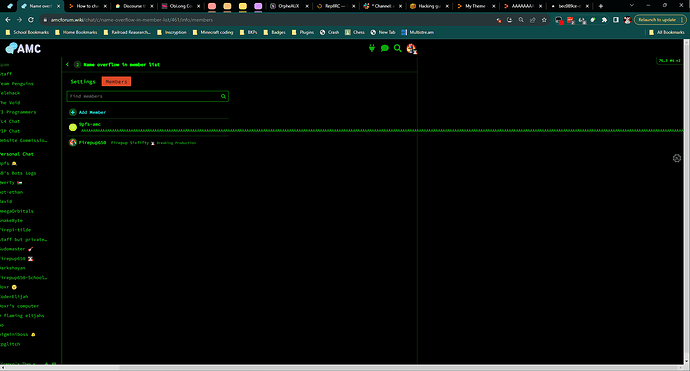Open the Railroad Research bookmarks folder
The height and width of the screenshot is (371, 690).
tap(127, 32)
